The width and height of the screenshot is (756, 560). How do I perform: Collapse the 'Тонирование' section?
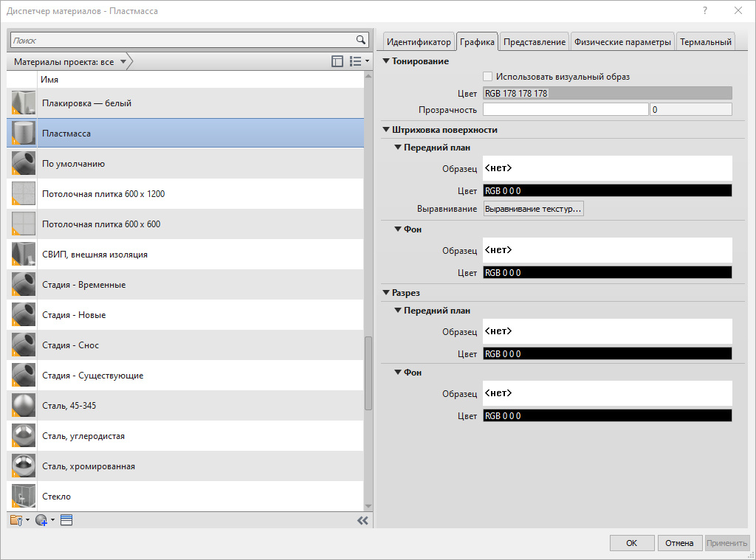coord(386,61)
